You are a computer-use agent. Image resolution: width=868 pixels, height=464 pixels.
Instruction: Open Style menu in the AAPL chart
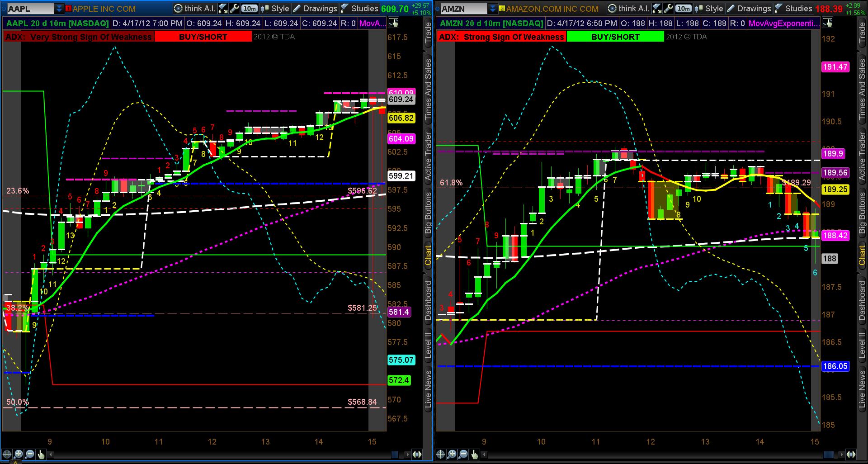[x=275, y=9]
